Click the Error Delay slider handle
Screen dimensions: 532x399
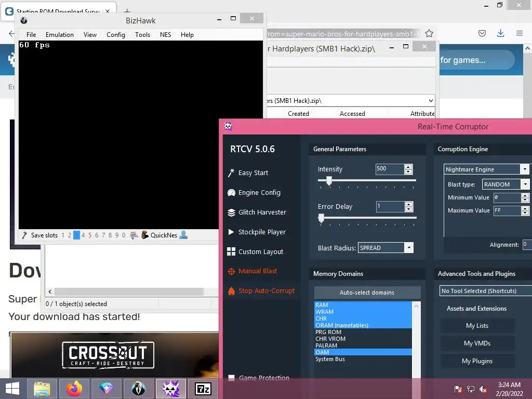(321, 218)
